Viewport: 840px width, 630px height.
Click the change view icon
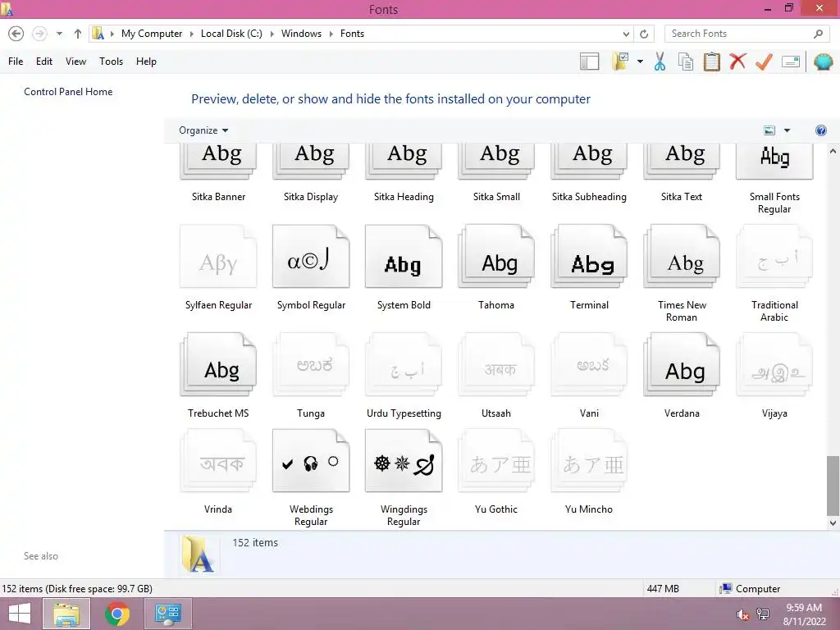pos(769,130)
